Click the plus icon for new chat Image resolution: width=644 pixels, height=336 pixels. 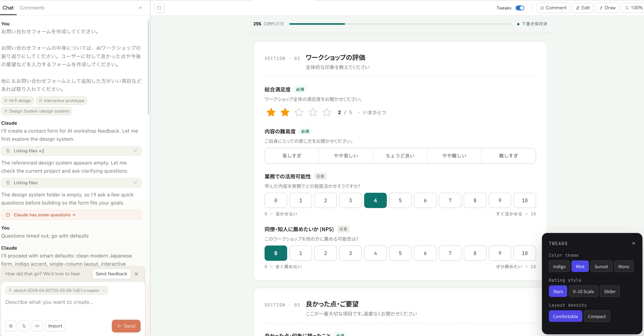(140, 8)
